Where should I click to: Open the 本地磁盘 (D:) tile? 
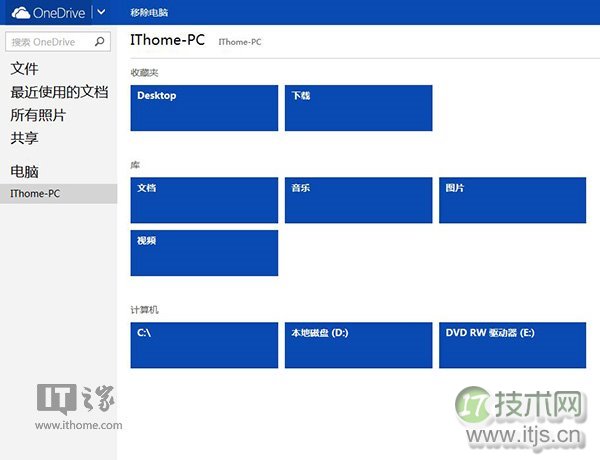point(359,345)
